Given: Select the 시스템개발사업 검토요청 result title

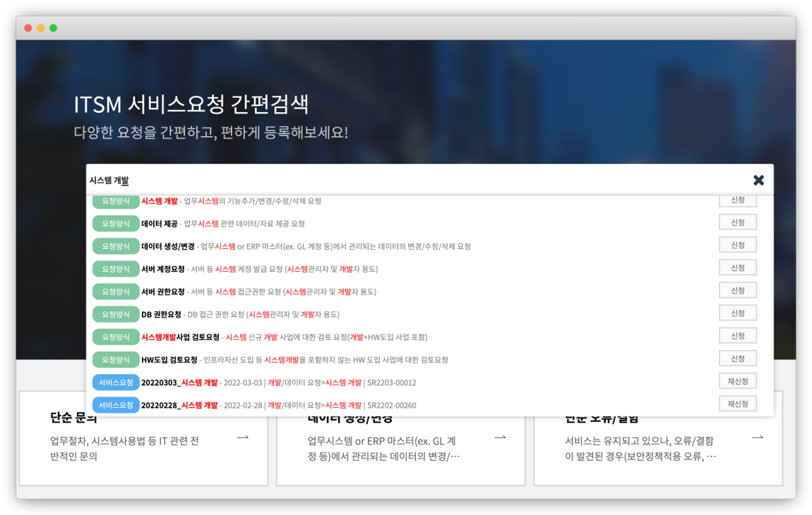Looking at the screenshot, I should click(x=180, y=337).
